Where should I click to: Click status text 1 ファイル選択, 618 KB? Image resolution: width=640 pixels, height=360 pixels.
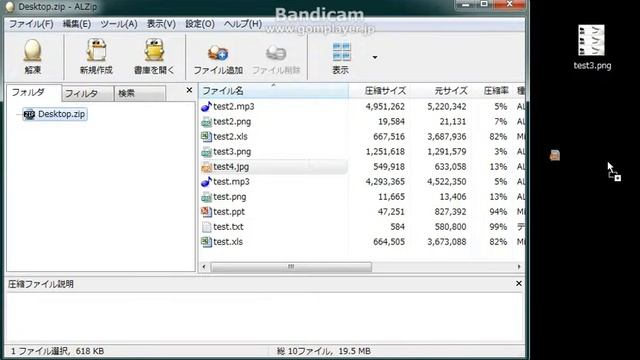pyautogui.click(x=57, y=351)
